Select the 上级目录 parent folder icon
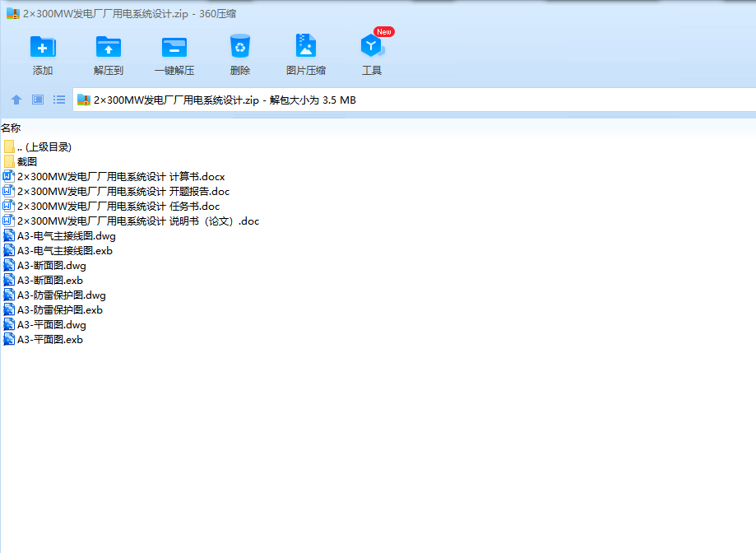 [9, 146]
